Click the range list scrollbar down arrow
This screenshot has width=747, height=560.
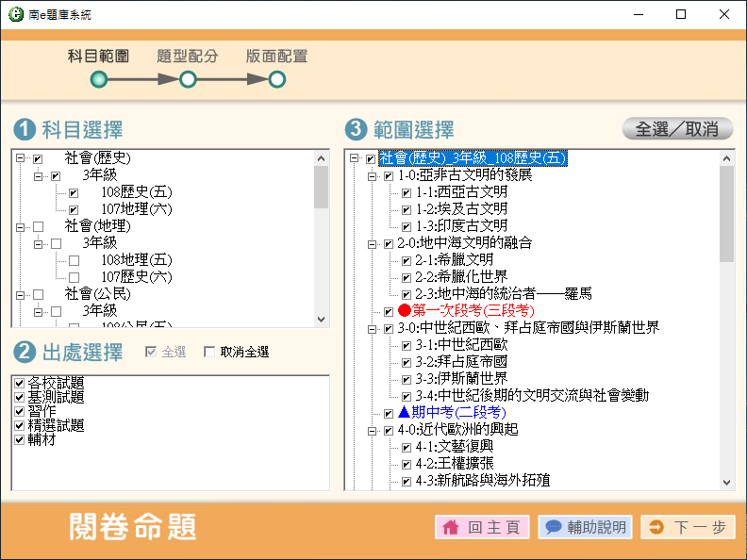pyautogui.click(x=726, y=482)
